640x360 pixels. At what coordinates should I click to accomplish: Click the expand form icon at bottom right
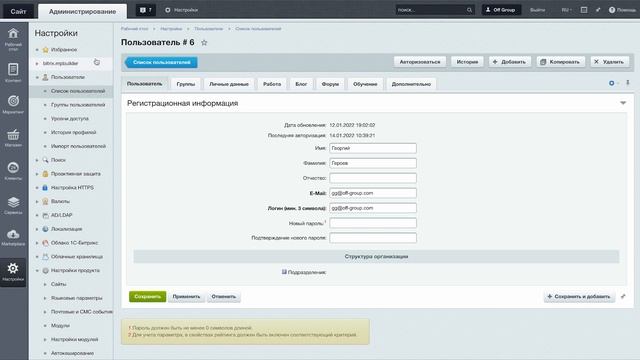tap(623, 296)
